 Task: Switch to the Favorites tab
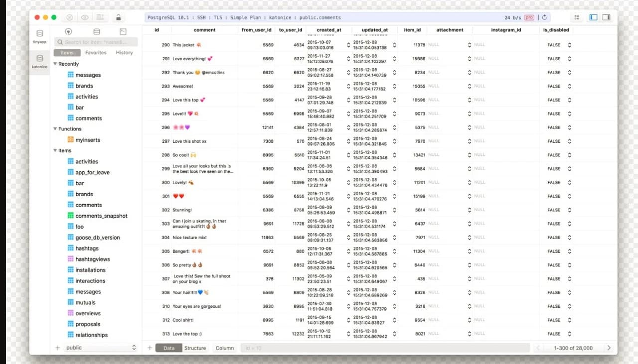tap(96, 52)
